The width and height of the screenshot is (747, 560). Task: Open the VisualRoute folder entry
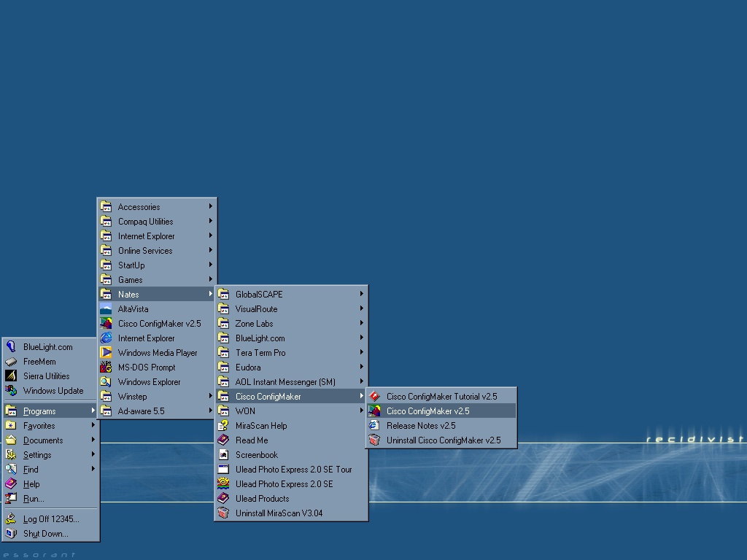291,309
